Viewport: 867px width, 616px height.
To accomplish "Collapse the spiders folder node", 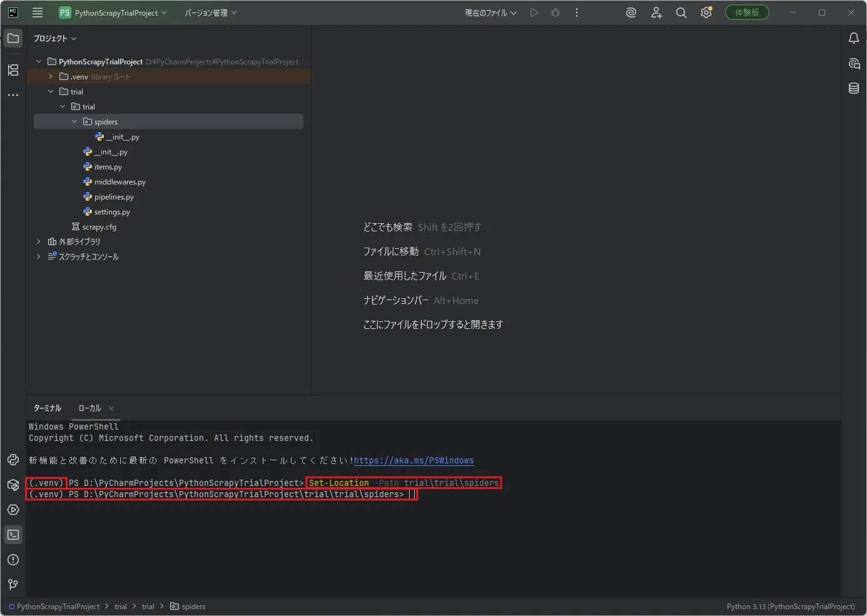I will [74, 121].
